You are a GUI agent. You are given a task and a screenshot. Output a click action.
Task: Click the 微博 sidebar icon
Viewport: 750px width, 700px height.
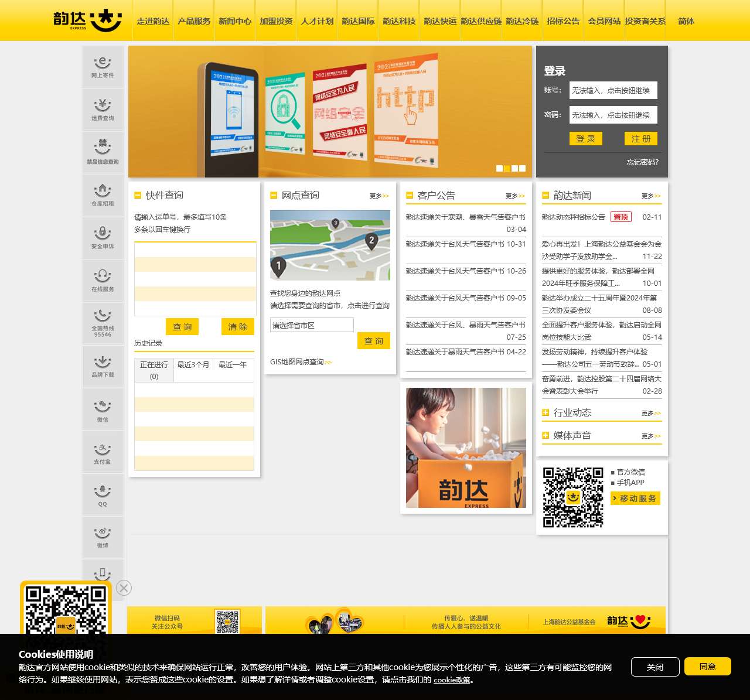(x=103, y=537)
